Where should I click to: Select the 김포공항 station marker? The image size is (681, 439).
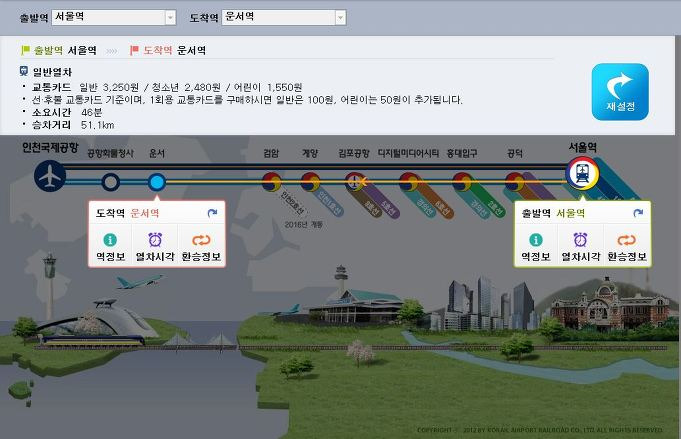point(355,182)
